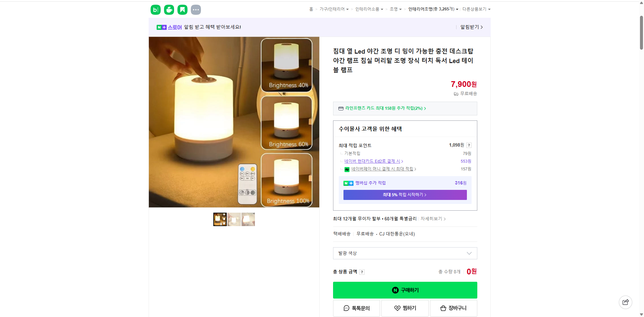644x317 pixels.
Task: Click the 무료배송 delivery truck icon
Action: pyautogui.click(x=456, y=94)
